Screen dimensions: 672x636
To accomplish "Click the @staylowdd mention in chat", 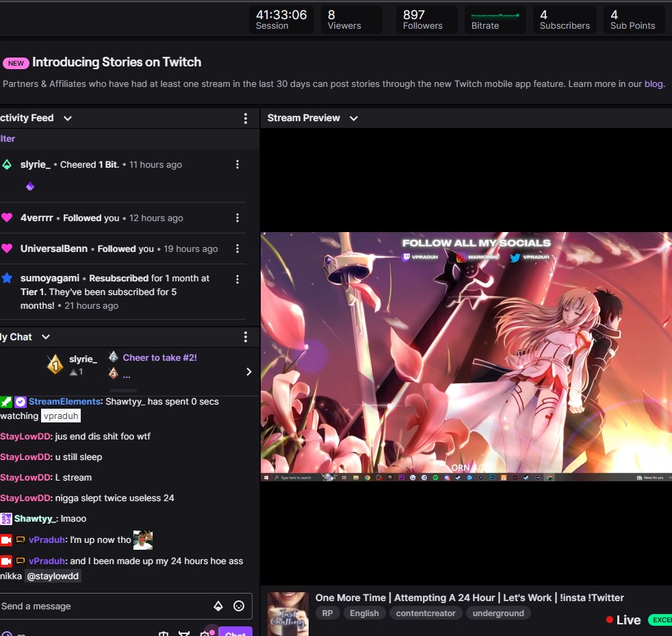I will tap(53, 576).
